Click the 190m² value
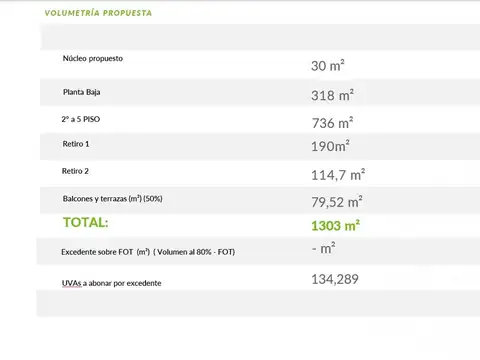 tap(330, 146)
